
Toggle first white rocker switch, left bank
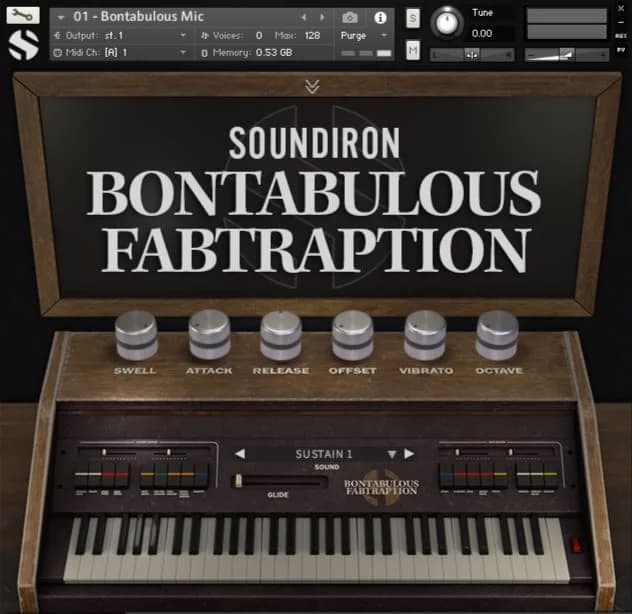coord(81,475)
